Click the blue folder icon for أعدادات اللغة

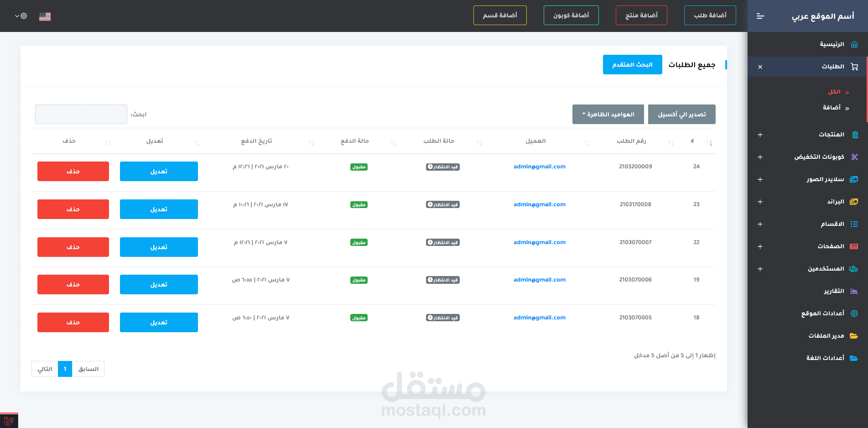[x=854, y=358]
